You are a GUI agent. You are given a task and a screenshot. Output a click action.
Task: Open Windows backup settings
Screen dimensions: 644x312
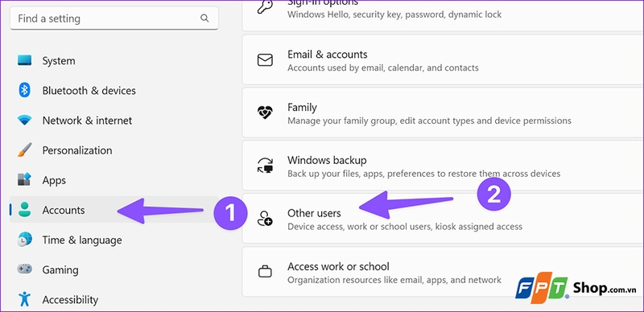click(x=444, y=166)
